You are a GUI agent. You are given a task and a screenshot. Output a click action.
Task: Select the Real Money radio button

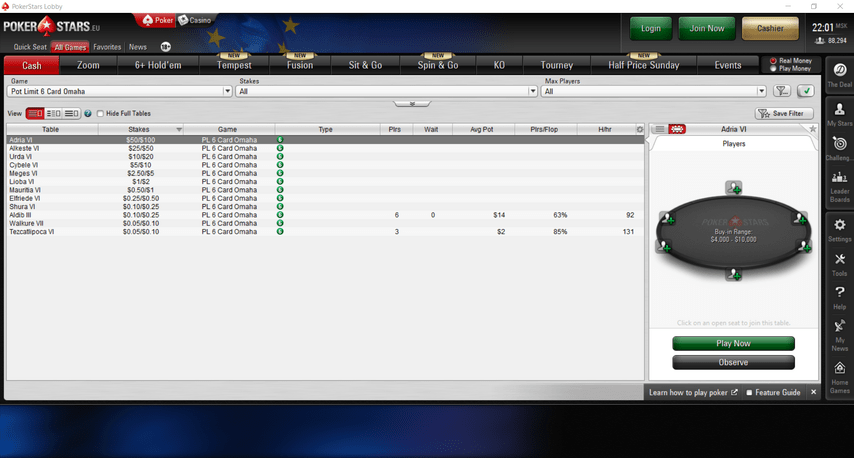tap(773, 61)
